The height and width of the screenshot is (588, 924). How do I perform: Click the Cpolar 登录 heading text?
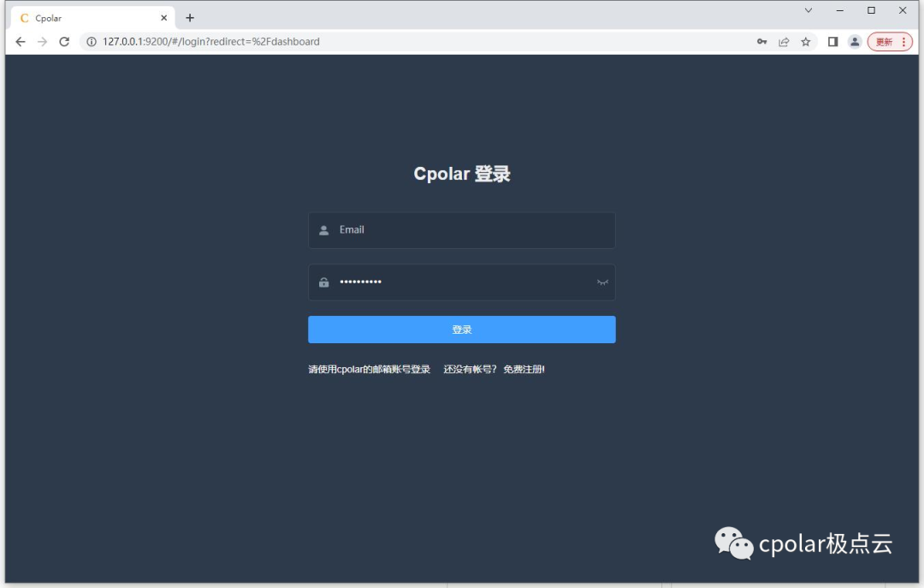pyautogui.click(x=461, y=174)
